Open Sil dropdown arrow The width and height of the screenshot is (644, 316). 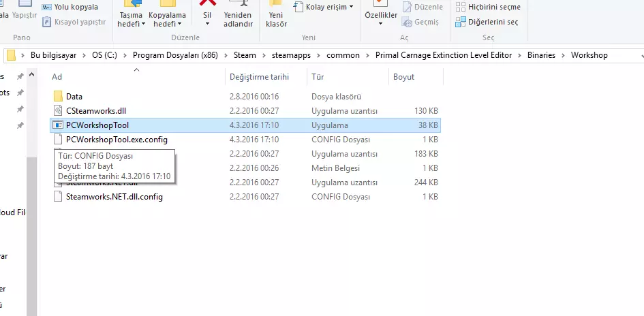(x=207, y=24)
